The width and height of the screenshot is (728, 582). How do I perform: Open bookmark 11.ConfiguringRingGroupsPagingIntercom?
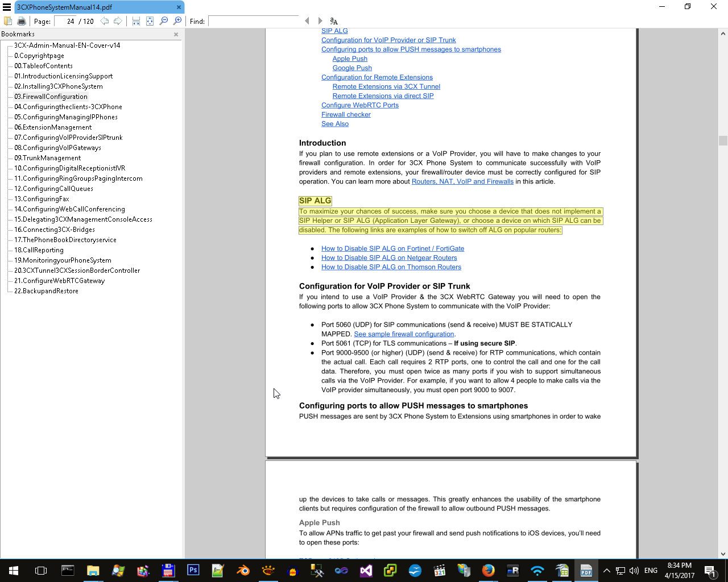(x=78, y=178)
